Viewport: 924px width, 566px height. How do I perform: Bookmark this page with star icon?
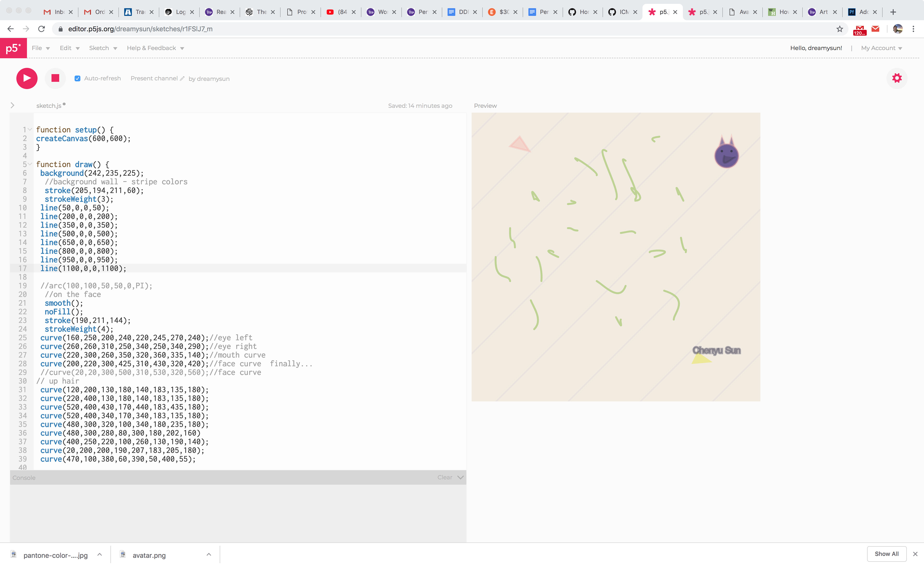tap(840, 29)
